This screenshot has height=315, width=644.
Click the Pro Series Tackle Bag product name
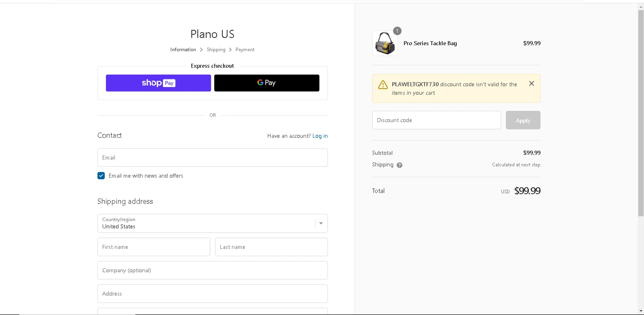pyautogui.click(x=430, y=43)
